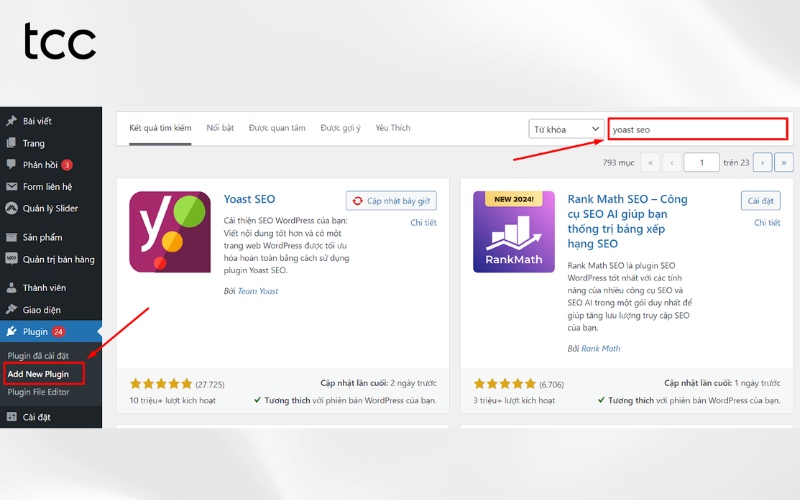The height and width of the screenshot is (500, 800).
Task: Open the Rank Math author link
Action: coord(601,348)
